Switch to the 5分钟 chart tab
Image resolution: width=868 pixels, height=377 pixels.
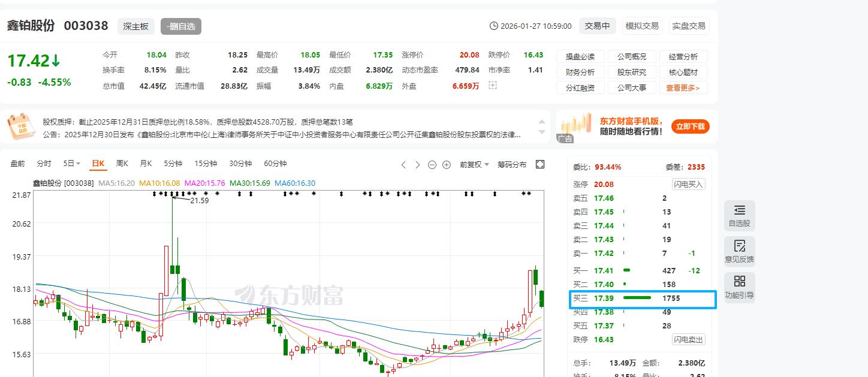pos(173,164)
